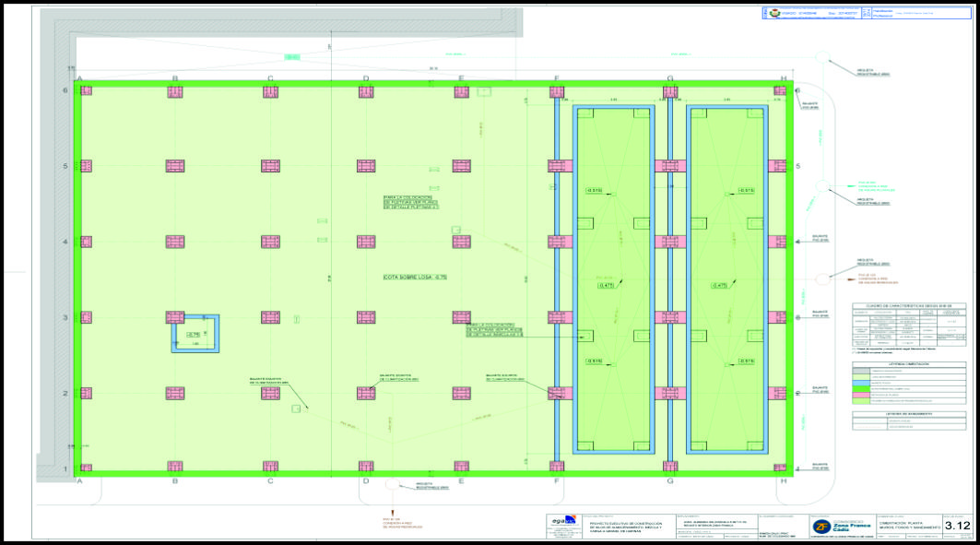Click row number 4 on left margin
This screenshot has height=545, width=980.
pos(66,242)
